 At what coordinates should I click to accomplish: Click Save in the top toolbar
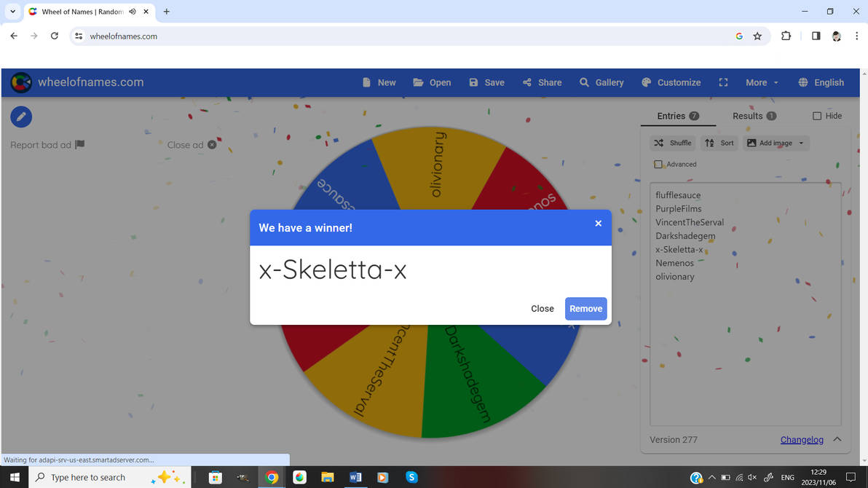[486, 82]
